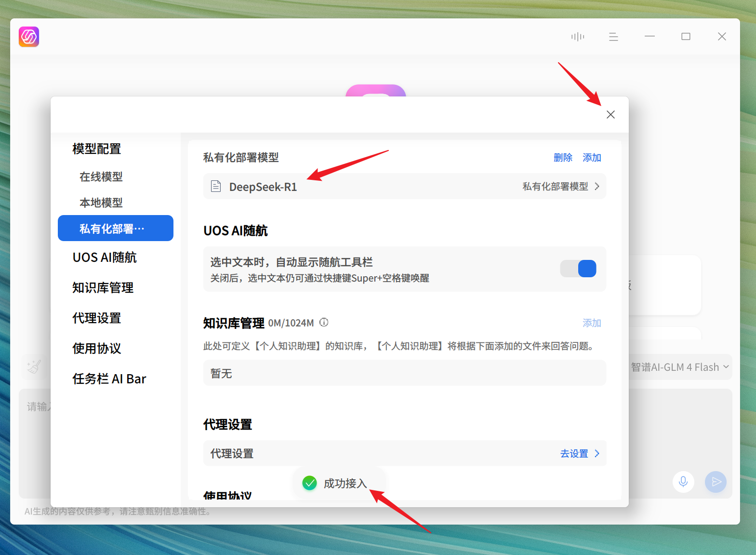Click the 成功接入 success toast
756x555 pixels.
pyautogui.click(x=339, y=483)
